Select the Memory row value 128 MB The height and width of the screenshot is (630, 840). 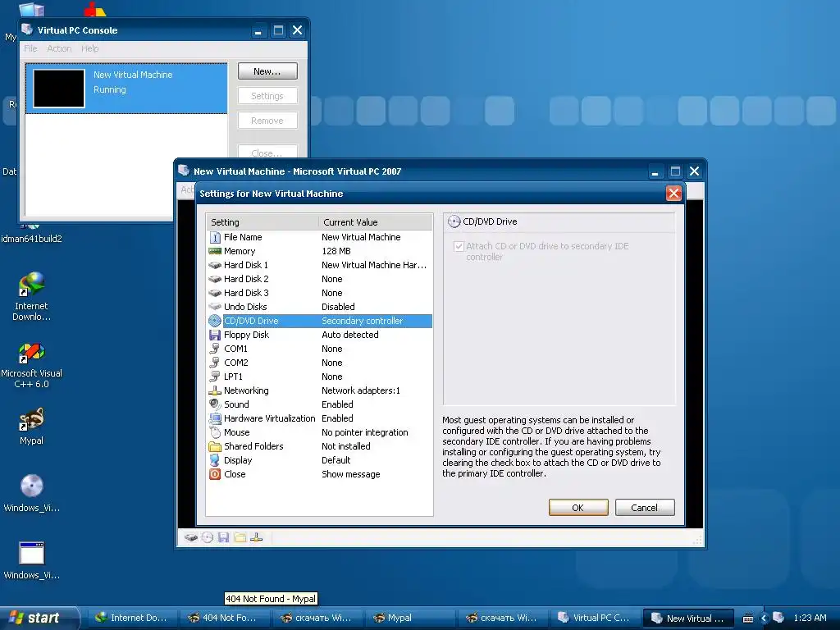(x=336, y=251)
